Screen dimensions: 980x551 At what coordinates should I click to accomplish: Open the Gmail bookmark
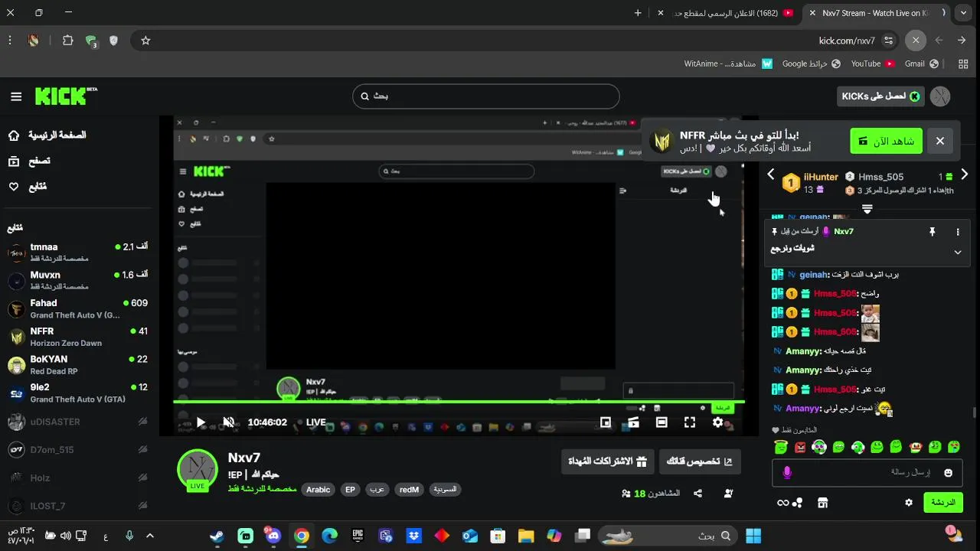coord(921,64)
